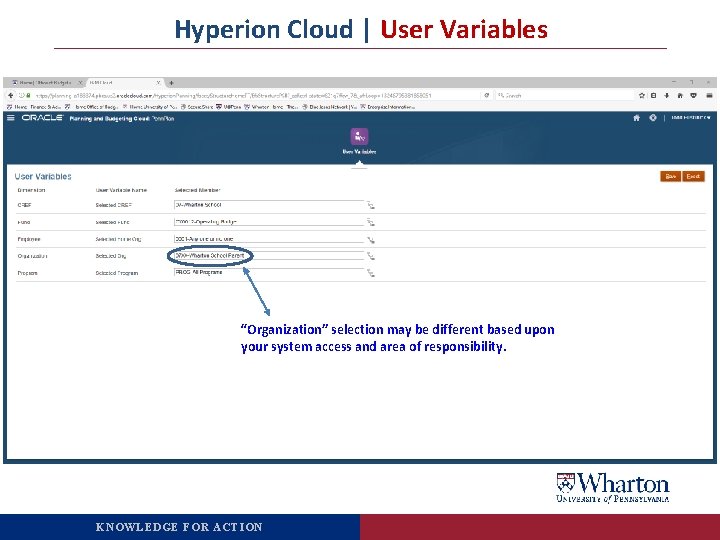This screenshot has height=540, width=720.
Task: Open member selector for Program row
Action: click(371, 273)
